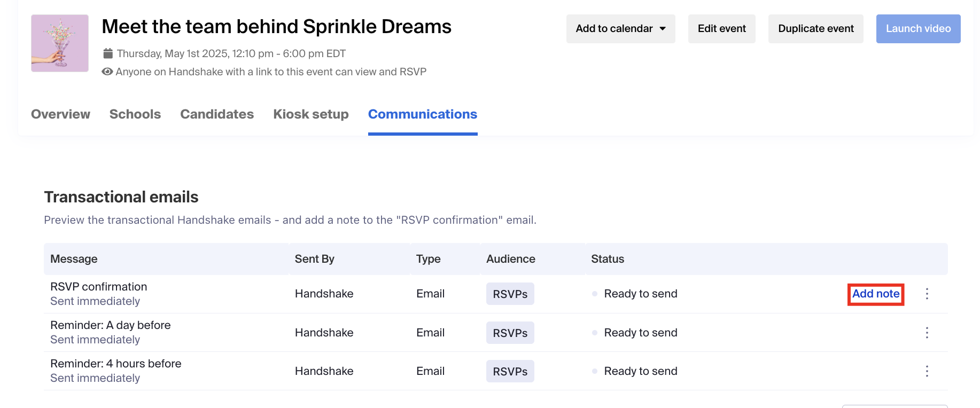This screenshot has height=408, width=980.
Task: Click the Anyone on Handshake visibility text
Action: click(x=271, y=72)
